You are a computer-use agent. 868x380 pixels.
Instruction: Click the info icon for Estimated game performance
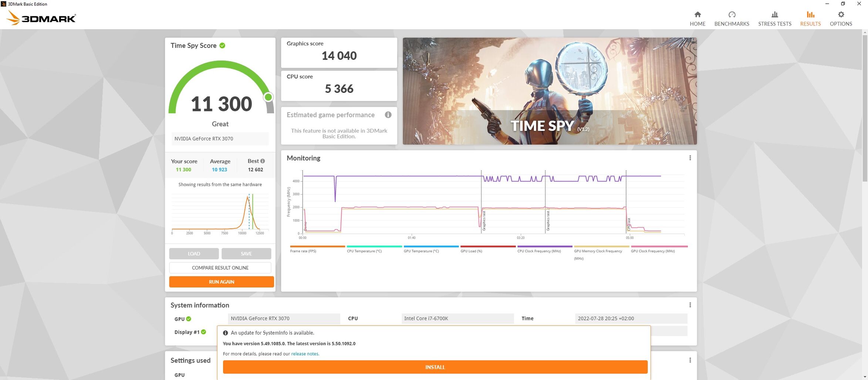388,115
